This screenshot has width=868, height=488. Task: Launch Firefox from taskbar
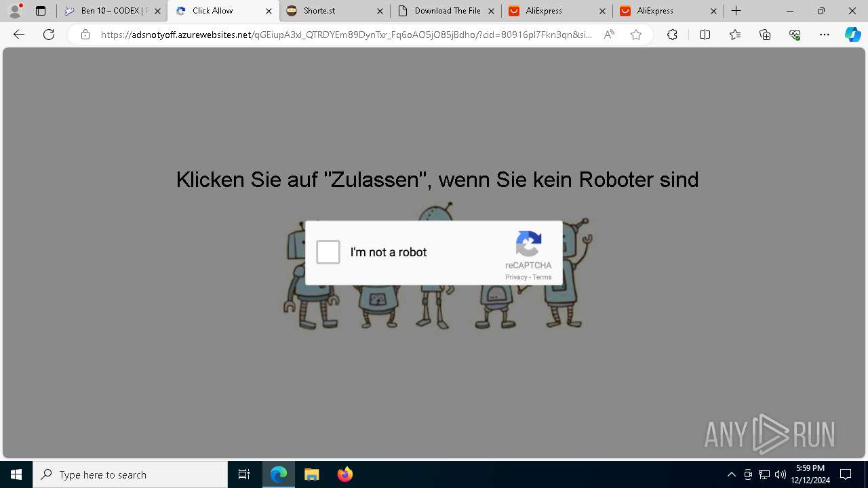pos(344,474)
